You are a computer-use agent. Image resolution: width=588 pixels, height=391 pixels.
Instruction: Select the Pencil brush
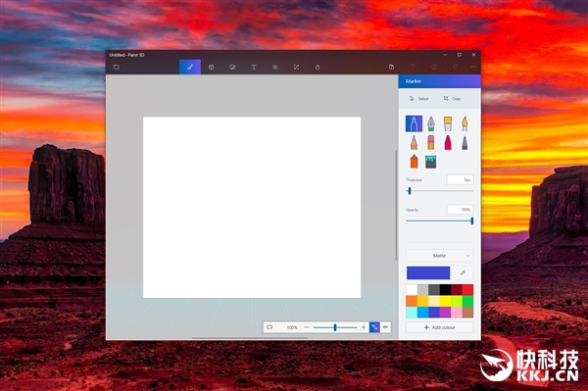point(414,143)
